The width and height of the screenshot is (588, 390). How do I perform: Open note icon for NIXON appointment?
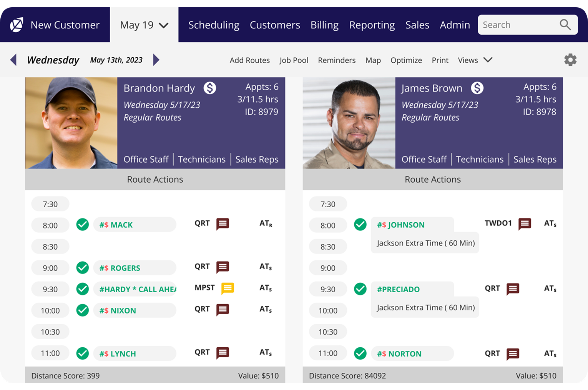click(223, 310)
